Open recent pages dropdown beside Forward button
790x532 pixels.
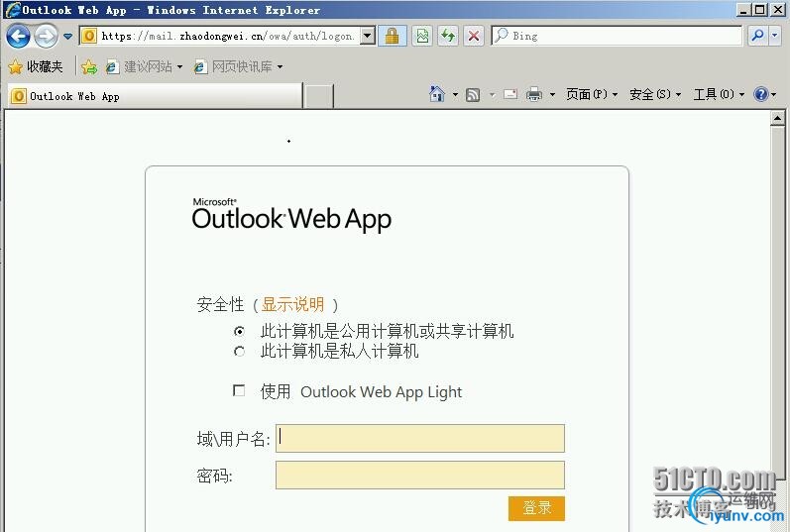[68, 37]
